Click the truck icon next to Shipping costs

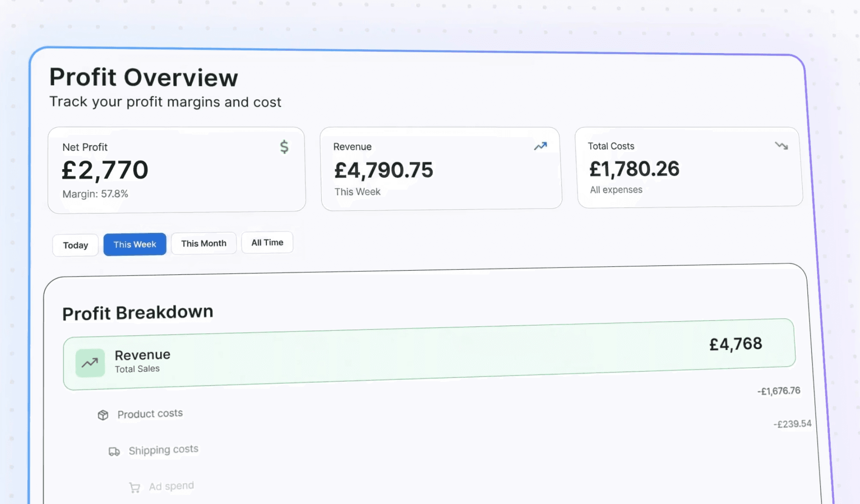click(x=114, y=451)
